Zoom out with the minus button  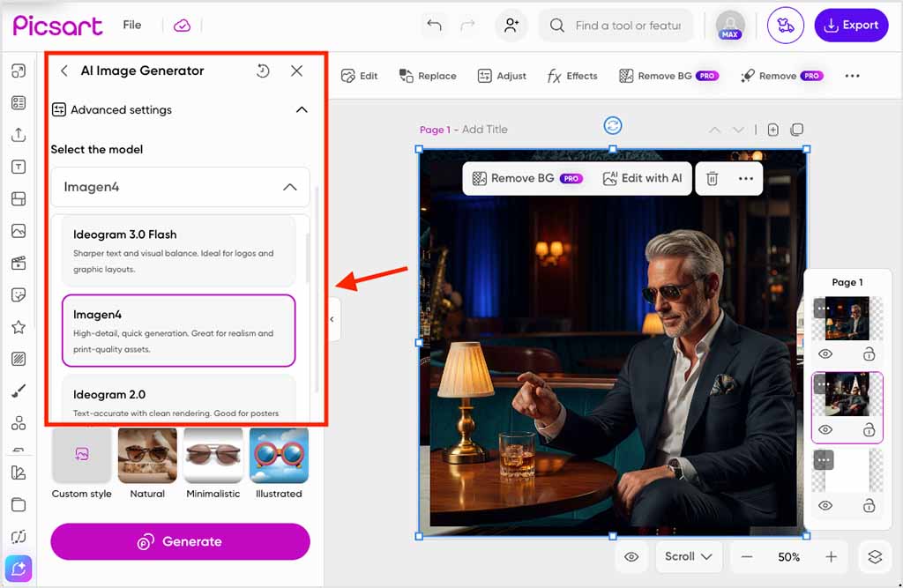coord(747,557)
